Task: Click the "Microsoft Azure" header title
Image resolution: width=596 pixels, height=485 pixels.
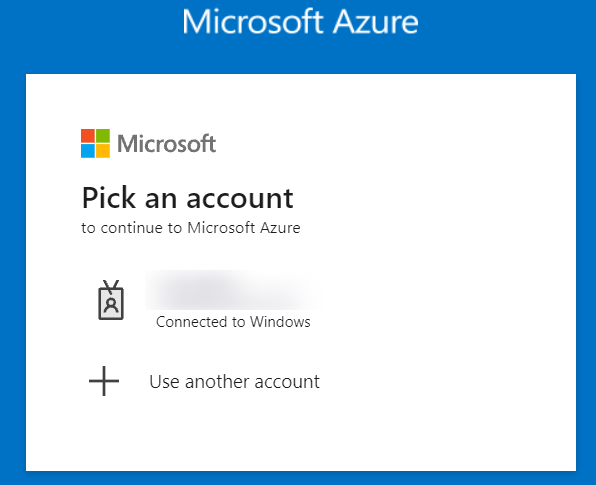Action: coord(300,22)
